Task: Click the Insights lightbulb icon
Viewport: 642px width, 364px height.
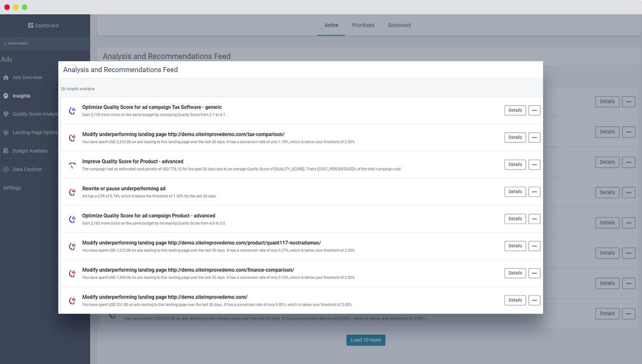Action: click(x=6, y=96)
